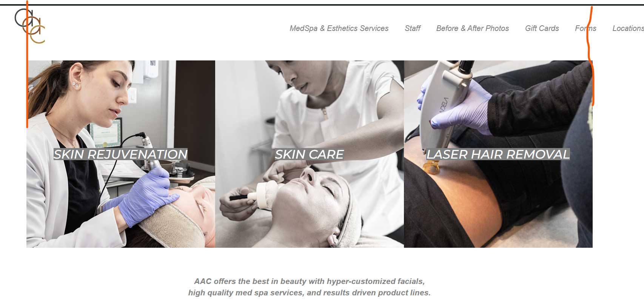Click the tagline starting 'AAC offers the best'

coord(309,281)
